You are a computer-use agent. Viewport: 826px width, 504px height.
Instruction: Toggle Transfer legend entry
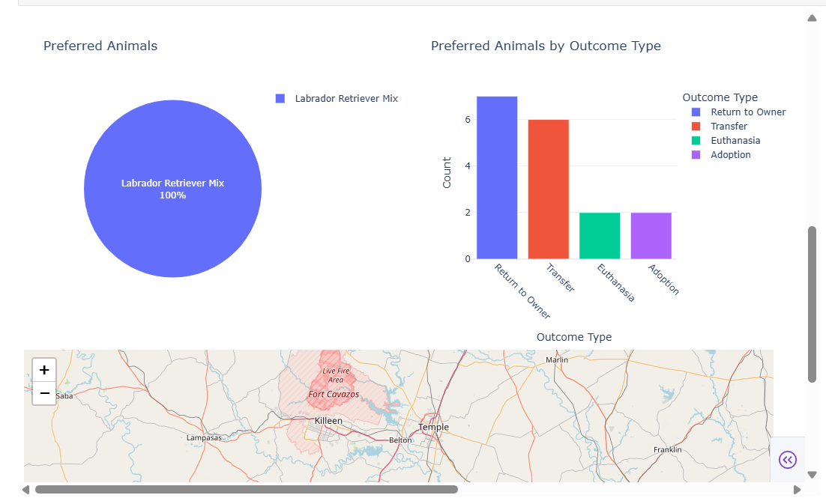click(x=720, y=127)
